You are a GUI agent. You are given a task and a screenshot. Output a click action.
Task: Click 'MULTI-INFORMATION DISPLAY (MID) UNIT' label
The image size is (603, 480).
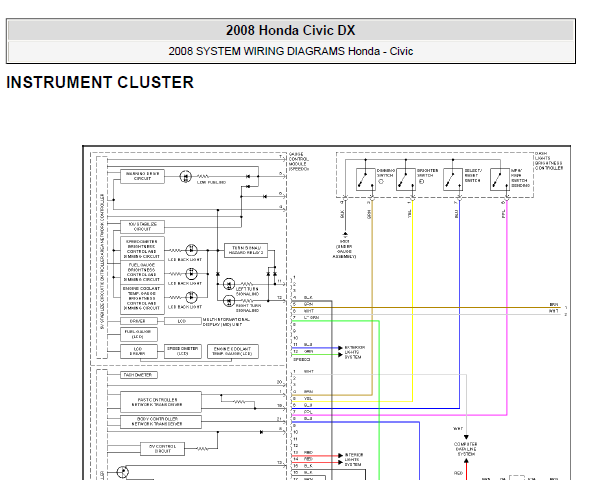[x=227, y=322]
